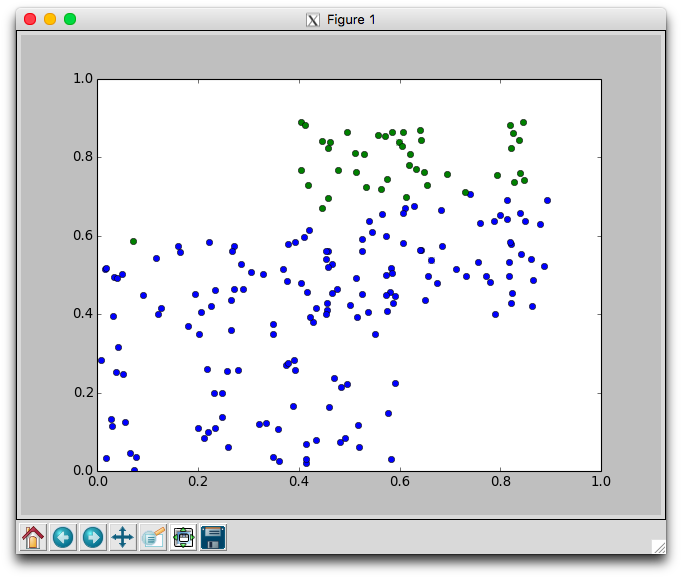Screen dimensions: 682x578
Task: Go back to previous view arrow
Action: coord(63,537)
